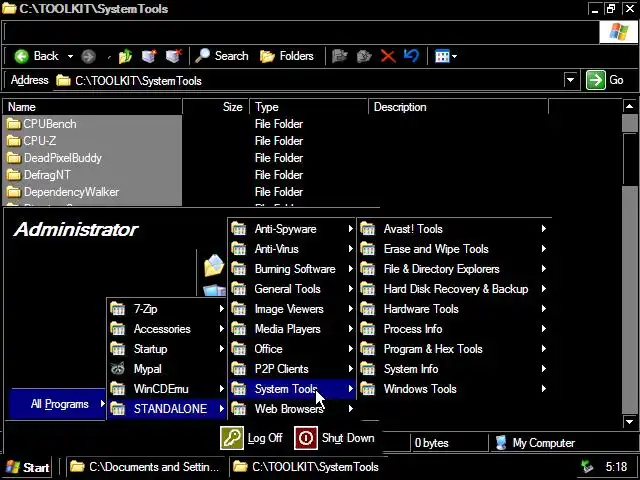Viewport: 640px width, 480px height.
Task: Select the CPU-Z folder
Action: point(31,141)
